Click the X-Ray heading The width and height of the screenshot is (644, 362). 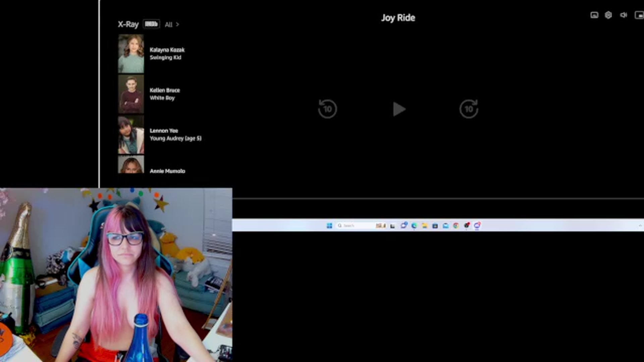click(128, 24)
